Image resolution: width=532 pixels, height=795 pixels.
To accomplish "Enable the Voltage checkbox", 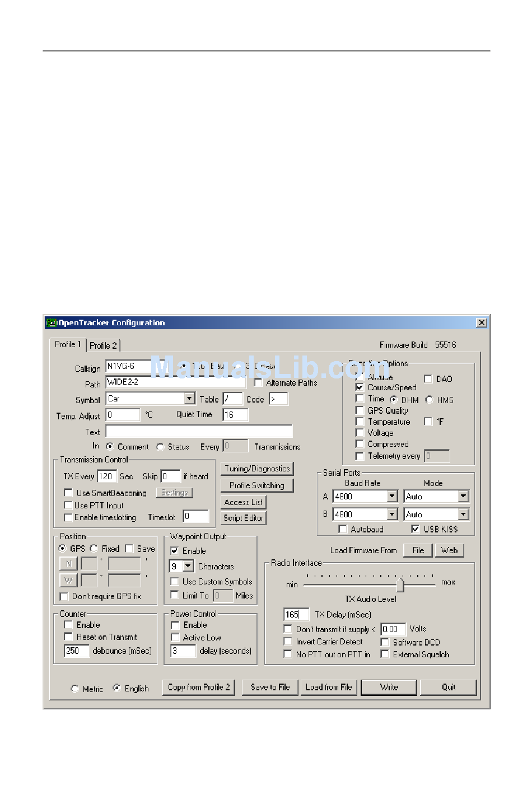I will pos(360,433).
